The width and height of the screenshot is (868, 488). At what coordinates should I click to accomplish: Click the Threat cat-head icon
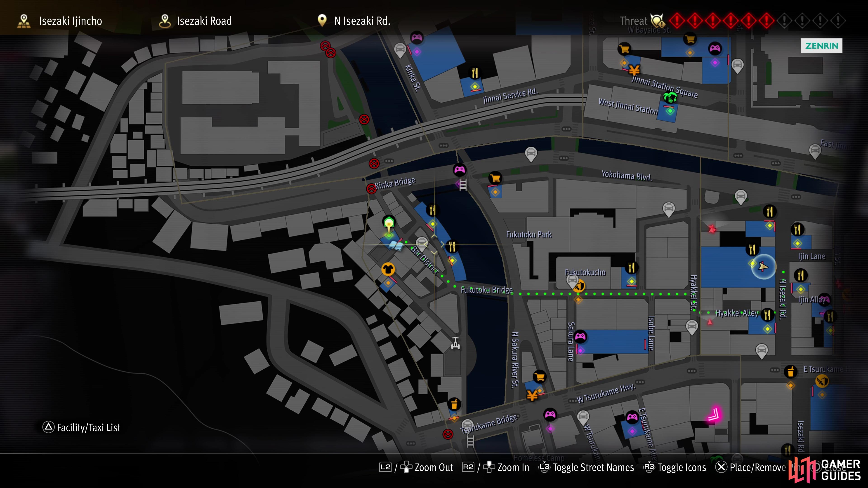tap(657, 21)
